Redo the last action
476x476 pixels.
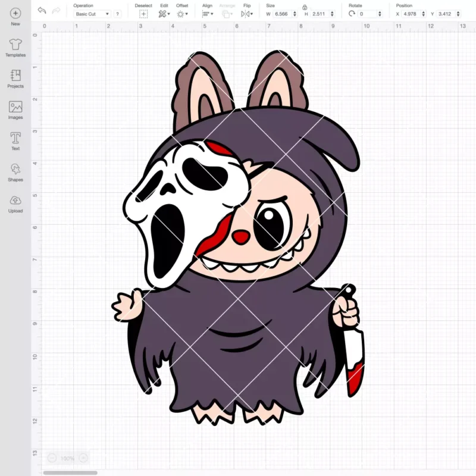click(x=56, y=11)
